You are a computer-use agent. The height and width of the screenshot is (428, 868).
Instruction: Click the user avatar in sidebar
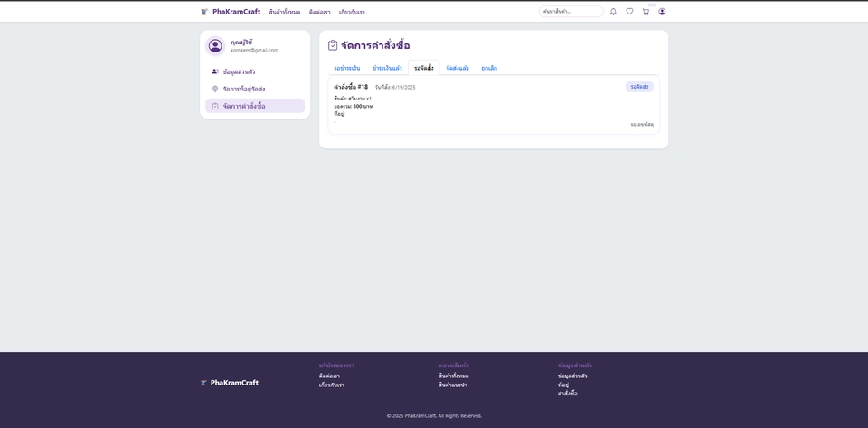pos(215,46)
